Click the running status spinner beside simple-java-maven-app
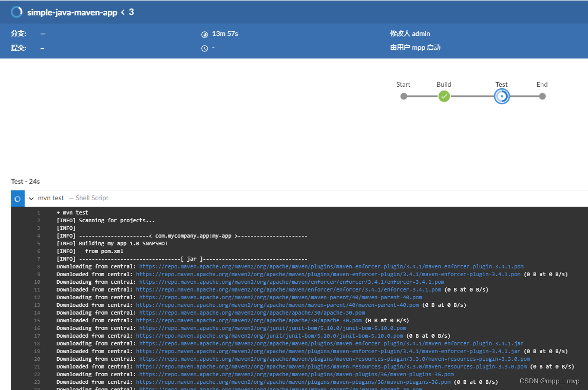 coord(16,12)
